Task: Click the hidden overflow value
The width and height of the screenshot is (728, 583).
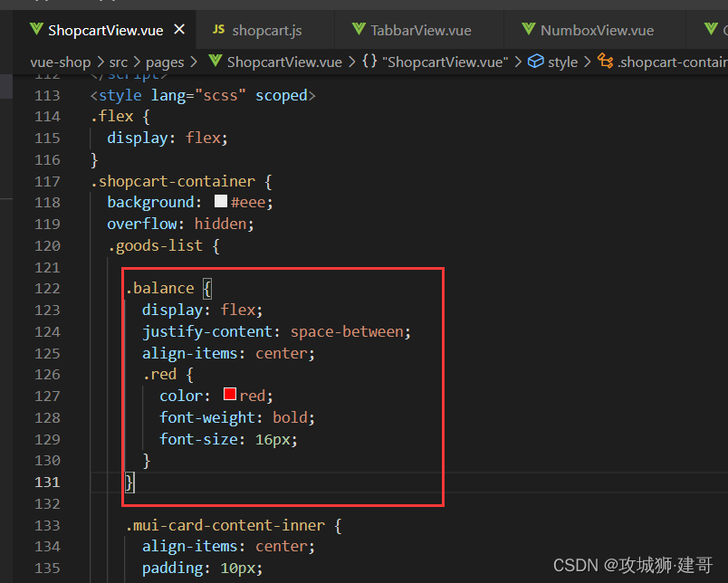Action: (220, 225)
